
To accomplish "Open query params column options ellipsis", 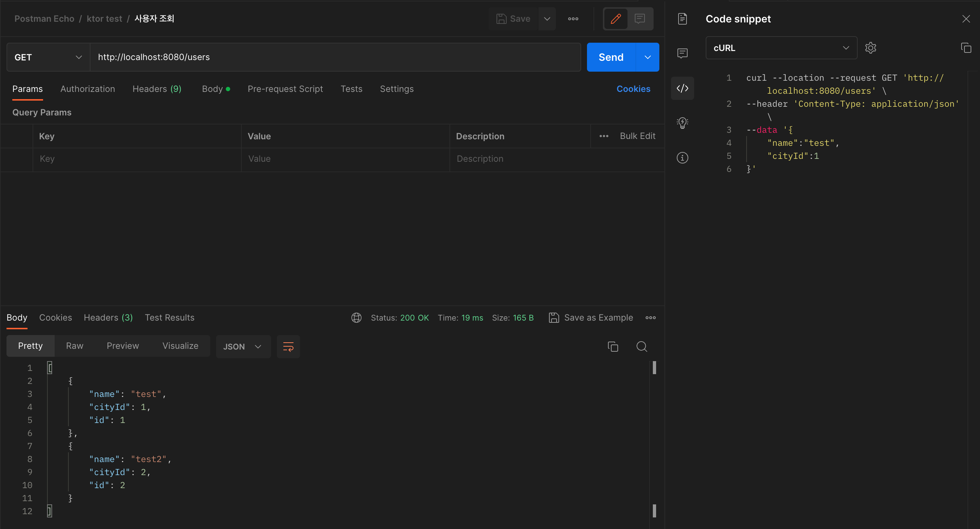I will click(604, 136).
